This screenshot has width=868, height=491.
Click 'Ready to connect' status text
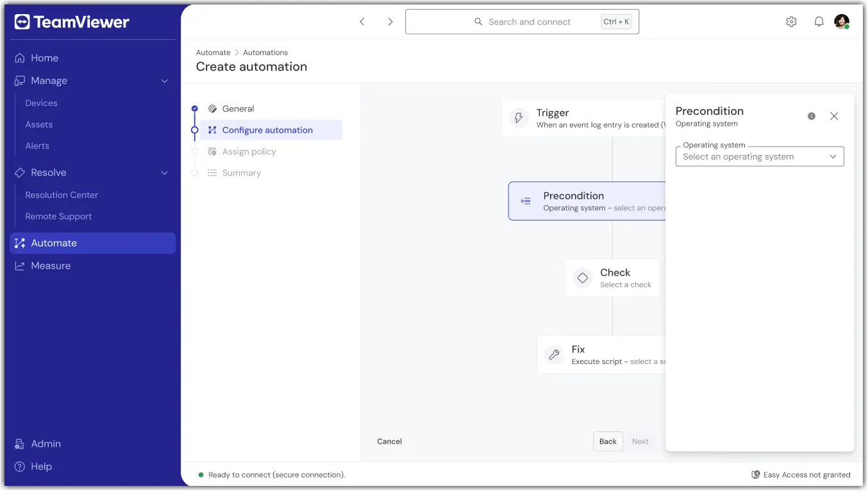click(x=277, y=475)
